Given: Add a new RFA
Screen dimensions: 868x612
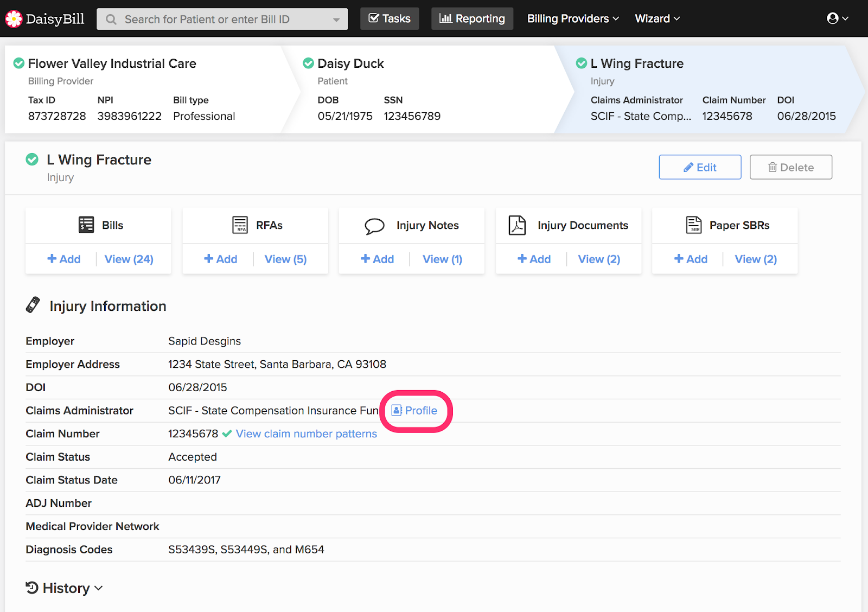Looking at the screenshot, I should click(x=221, y=259).
